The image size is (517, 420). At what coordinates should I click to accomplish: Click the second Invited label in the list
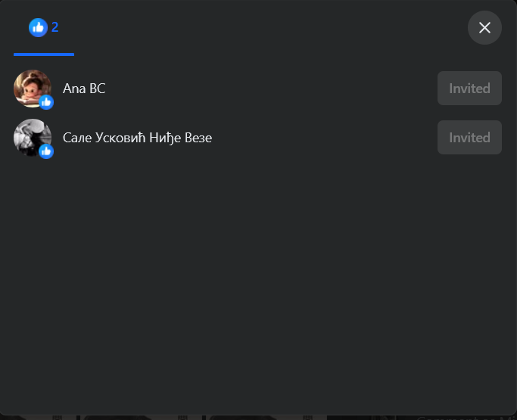(469, 138)
